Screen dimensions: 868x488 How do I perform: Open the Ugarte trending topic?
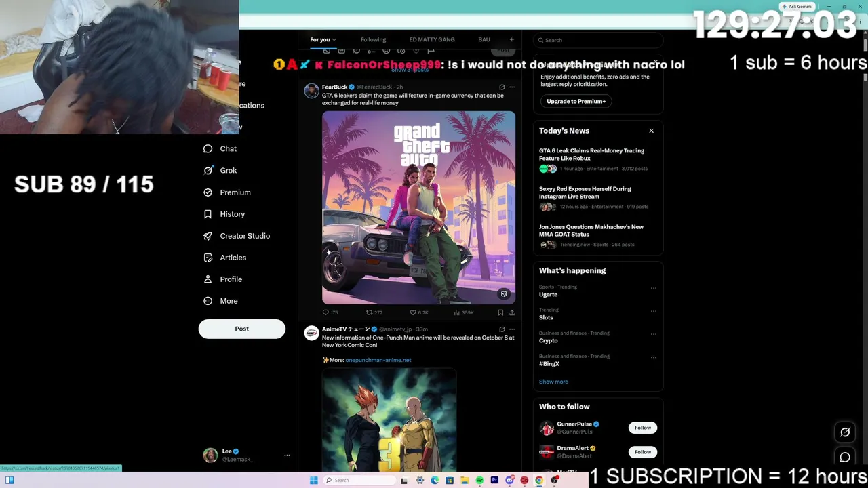tap(548, 294)
